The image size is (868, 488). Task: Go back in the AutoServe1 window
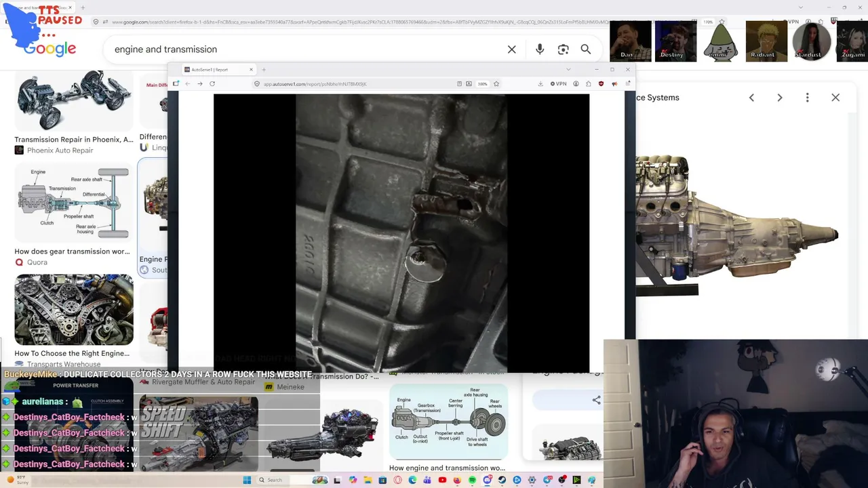188,84
